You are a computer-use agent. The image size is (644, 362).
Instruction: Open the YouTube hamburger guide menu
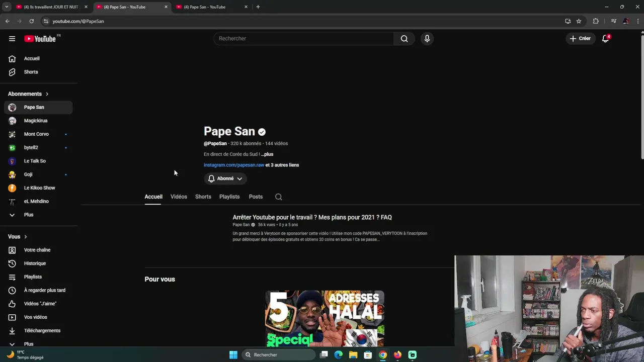pyautogui.click(x=12, y=39)
